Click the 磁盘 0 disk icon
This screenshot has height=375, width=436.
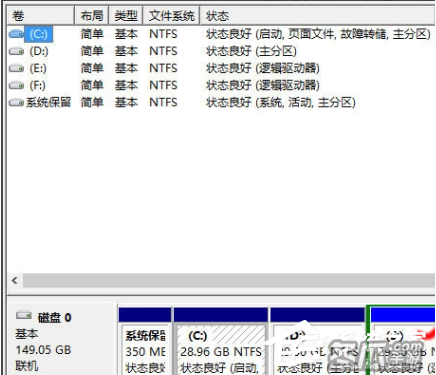click(x=24, y=315)
